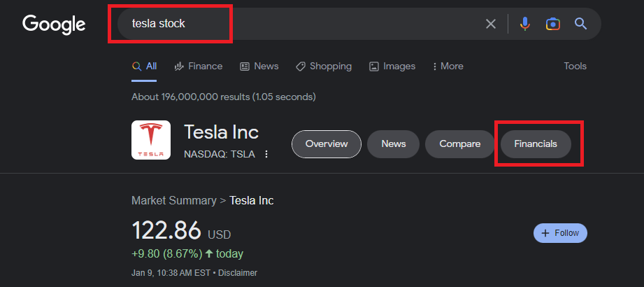644x287 pixels.
Task: Open the Tools options
Action: tap(575, 66)
